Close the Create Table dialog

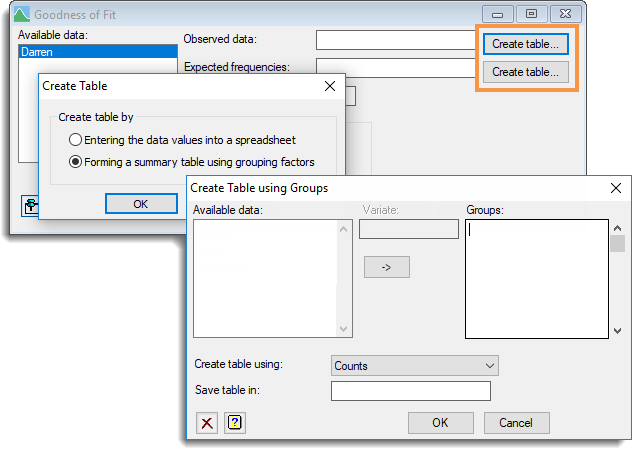click(330, 86)
